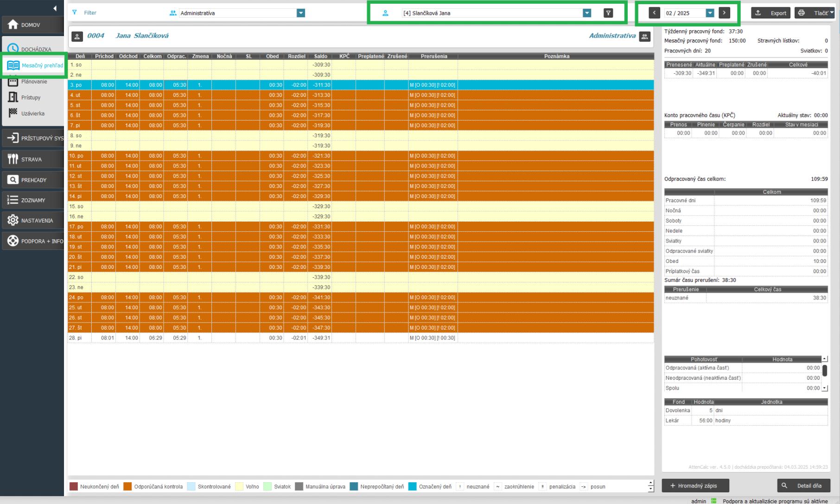This screenshot has width=840, height=504.
Task: Open Nastavenia settings from the sidebar
Action: click(32, 221)
